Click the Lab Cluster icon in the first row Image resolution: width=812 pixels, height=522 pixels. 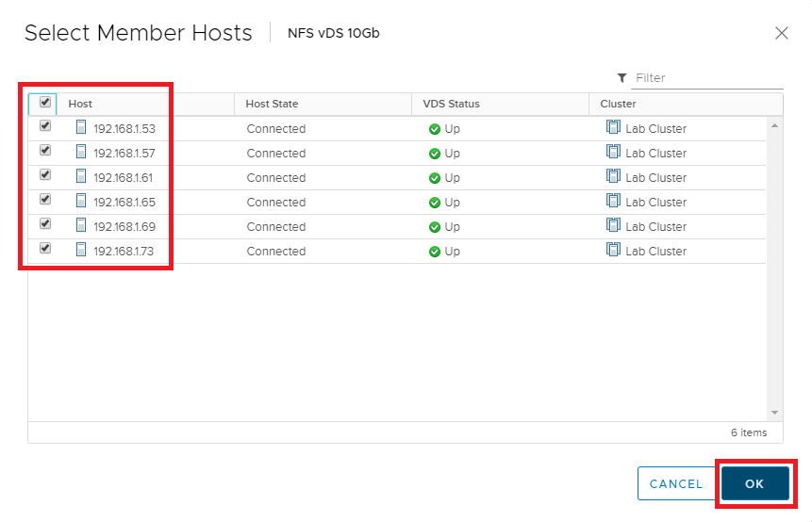pyautogui.click(x=613, y=128)
